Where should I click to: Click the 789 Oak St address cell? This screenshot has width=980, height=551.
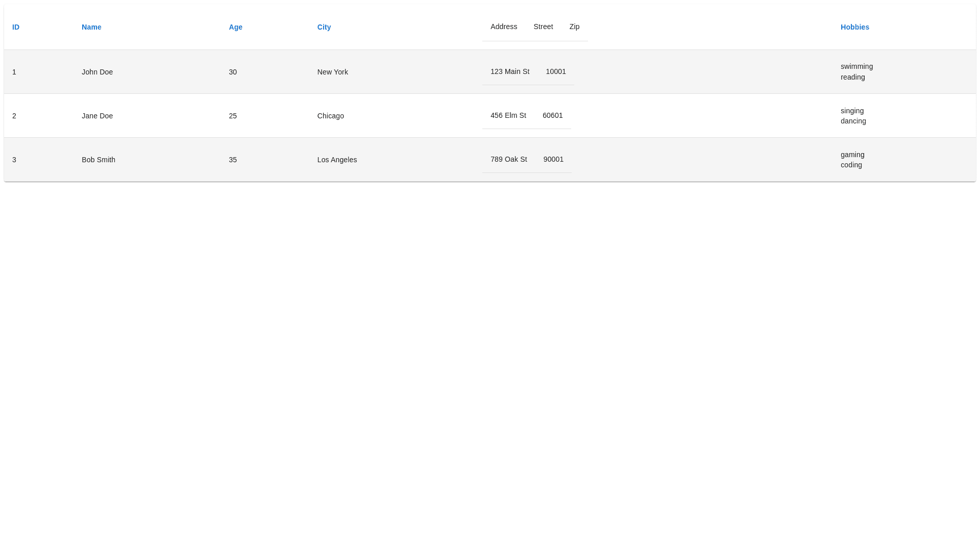point(508,159)
